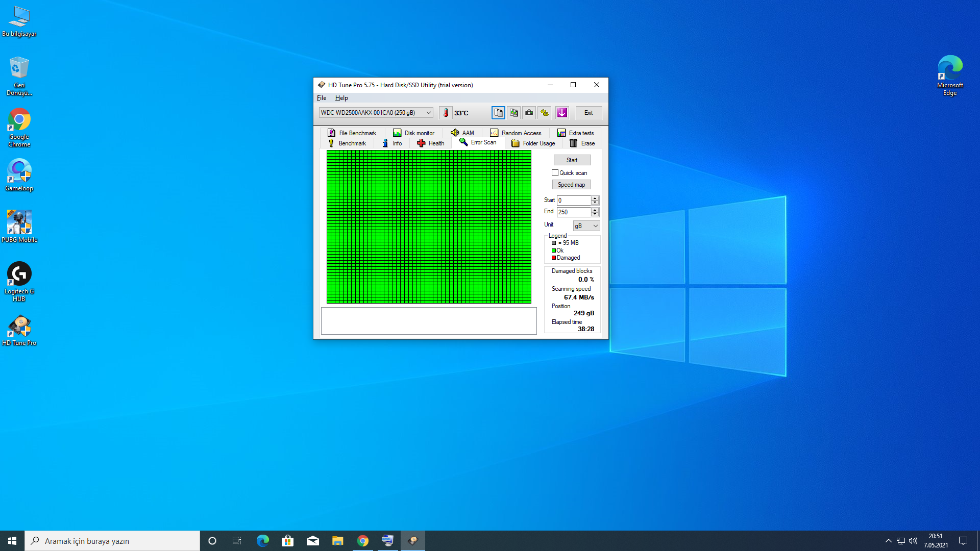Viewport: 980px width, 551px height.
Task: Click the purple down-arrow icon
Action: (562, 113)
